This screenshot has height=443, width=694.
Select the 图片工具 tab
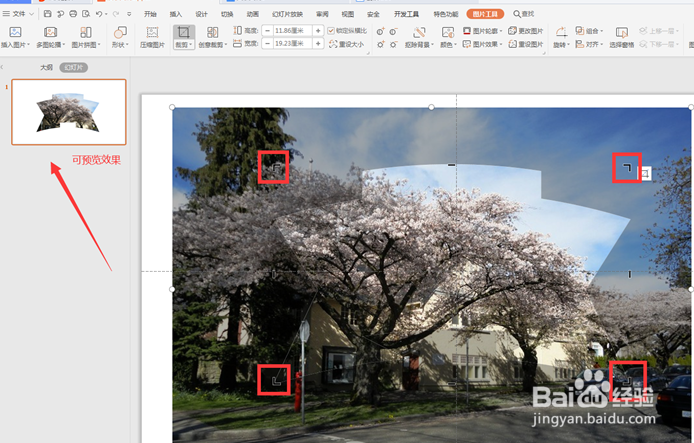point(485,14)
